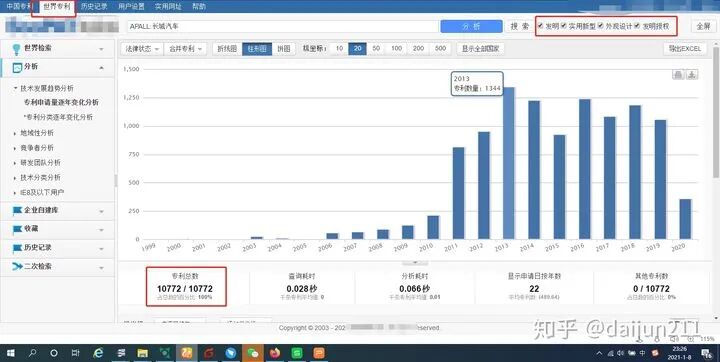Viewport: 720px width, 362px height.
Task: Switch chart type to 折线图
Action: coord(227,49)
